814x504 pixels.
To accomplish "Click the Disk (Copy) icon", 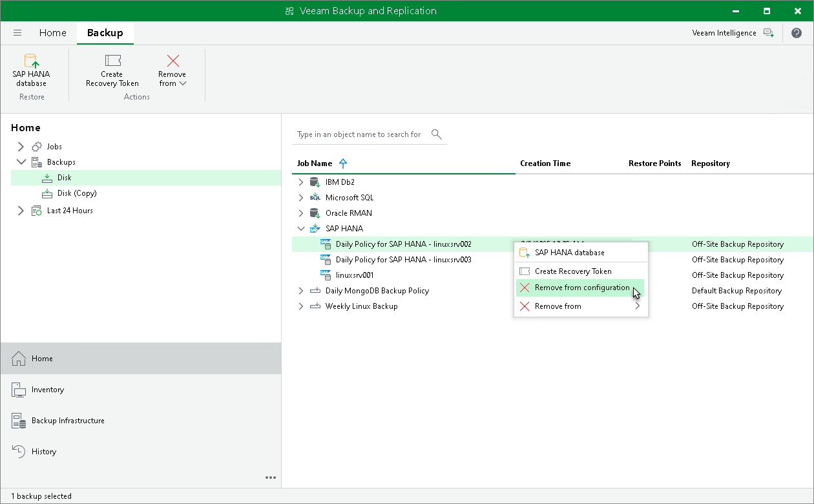I will click(x=47, y=193).
